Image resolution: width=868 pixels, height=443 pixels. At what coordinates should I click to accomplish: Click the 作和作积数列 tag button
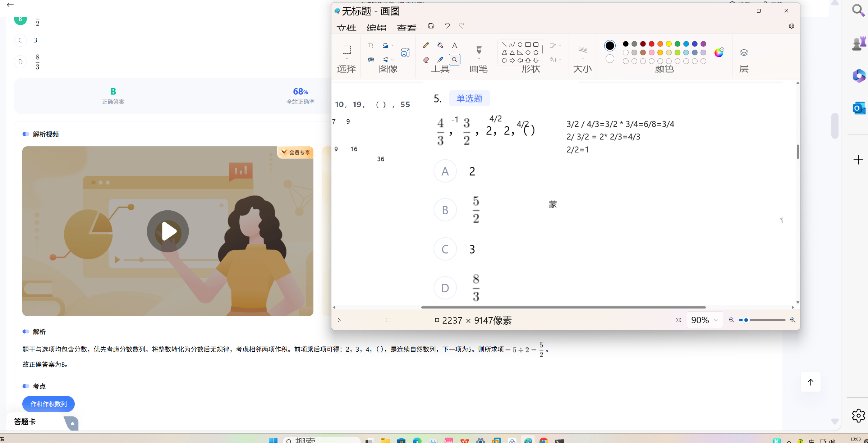(x=49, y=404)
